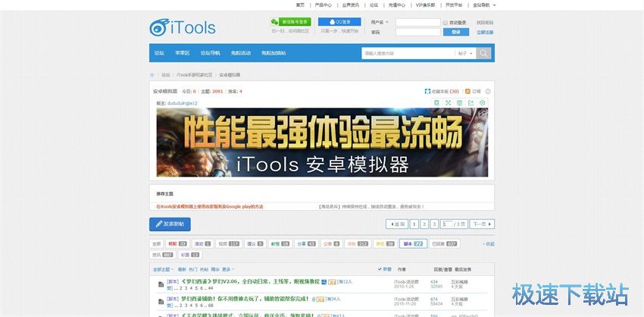Click the forgot-password link
Screen dimensions: 644x317
click(485, 23)
